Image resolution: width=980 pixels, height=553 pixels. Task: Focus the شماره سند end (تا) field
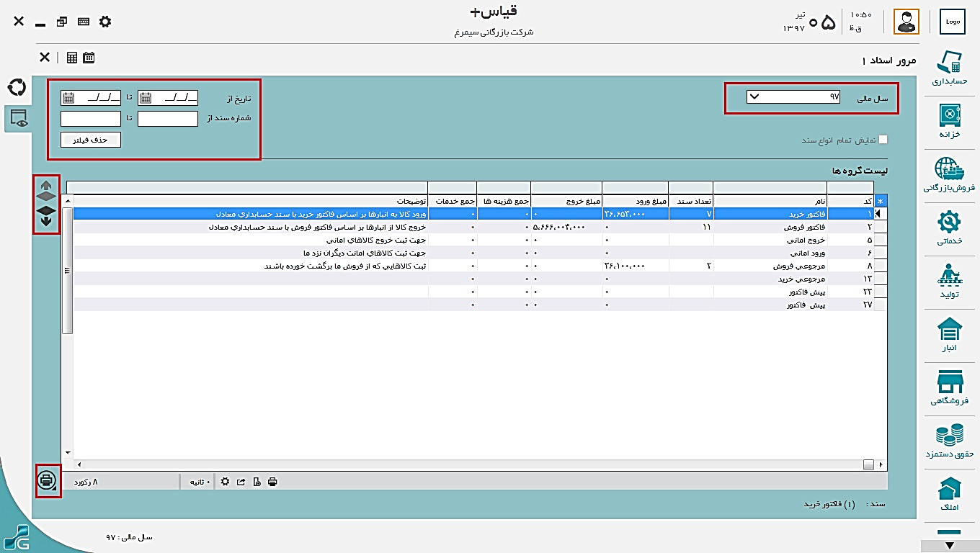coord(90,119)
